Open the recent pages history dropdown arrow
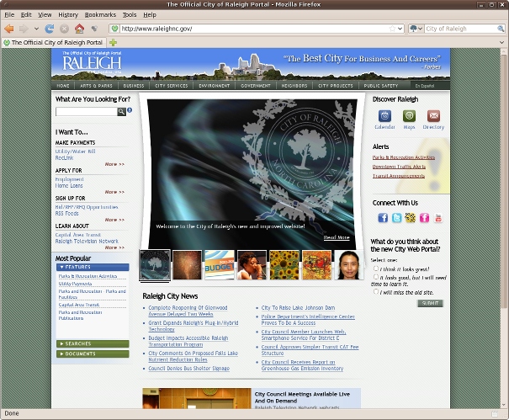The height and width of the screenshot is (420, 509). click(36, 29)
